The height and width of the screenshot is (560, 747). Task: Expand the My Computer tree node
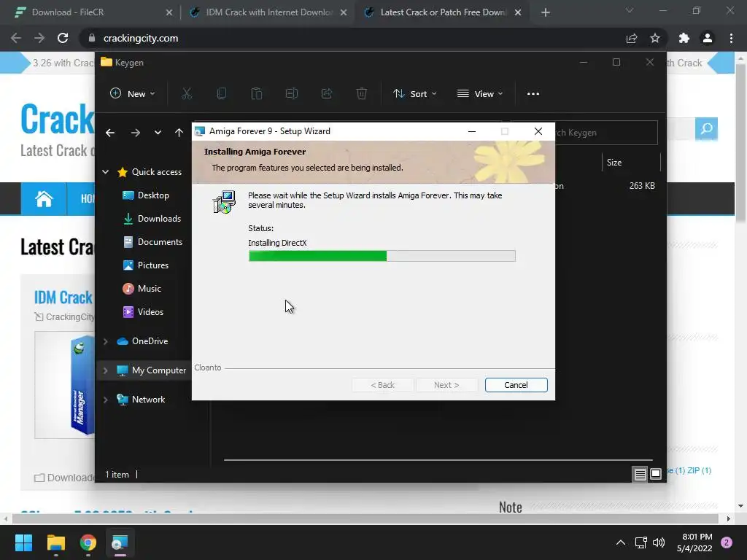pyautogui.click(x=105, y=370)
